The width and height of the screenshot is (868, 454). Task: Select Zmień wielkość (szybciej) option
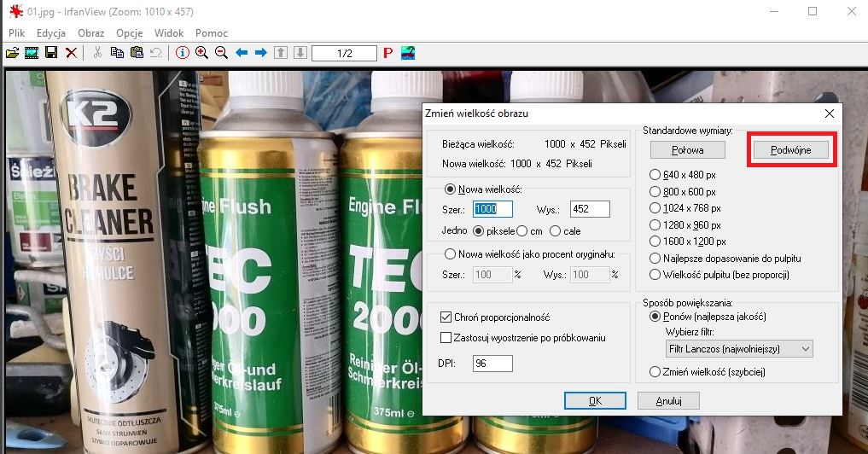pos(655,372)
